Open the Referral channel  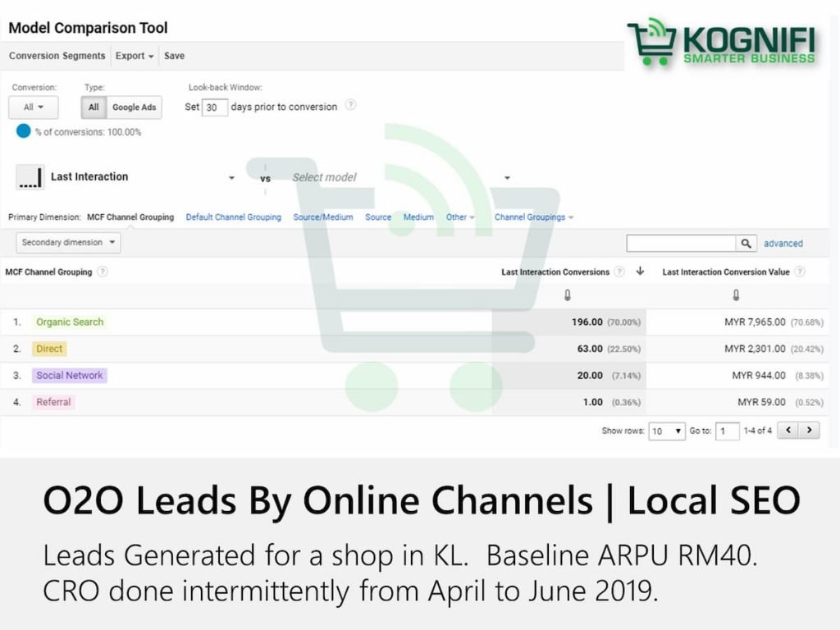pos(53,402)
